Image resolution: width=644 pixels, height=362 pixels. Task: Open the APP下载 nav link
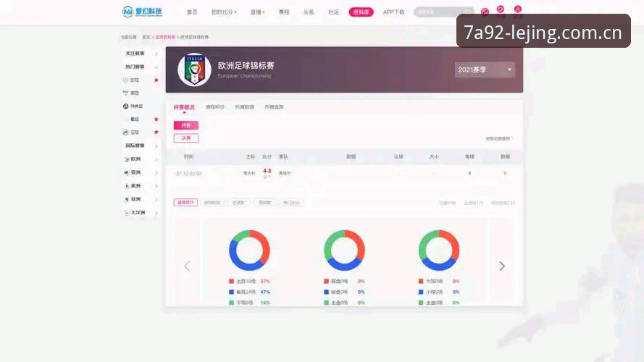coord(393,12)
